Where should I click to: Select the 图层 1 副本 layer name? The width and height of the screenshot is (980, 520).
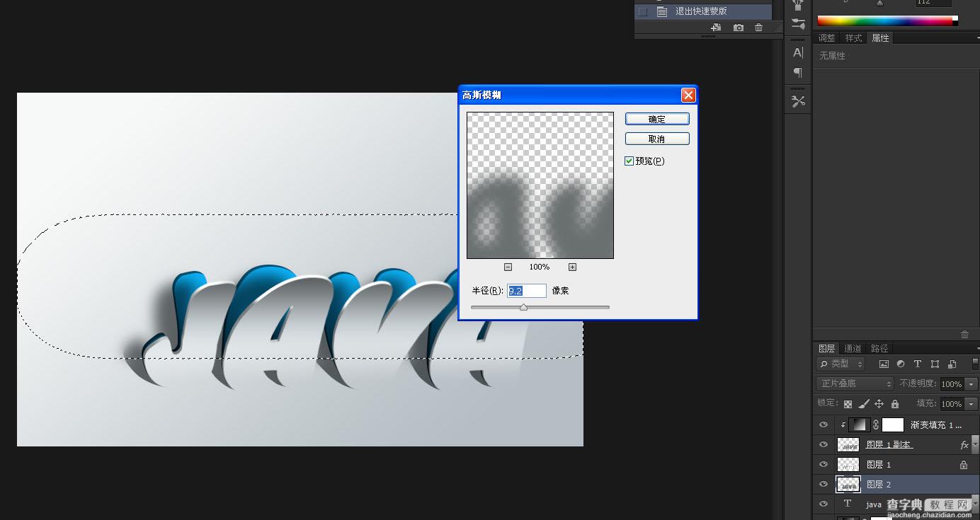889,445
